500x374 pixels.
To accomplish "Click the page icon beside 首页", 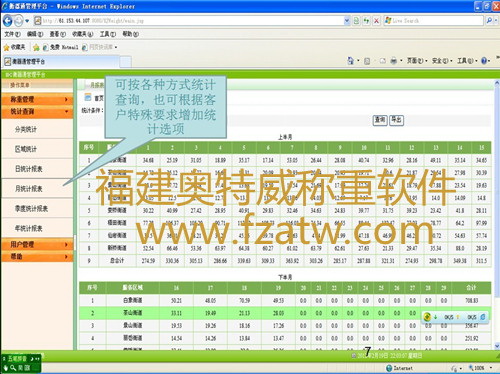I will pos(88,97).
